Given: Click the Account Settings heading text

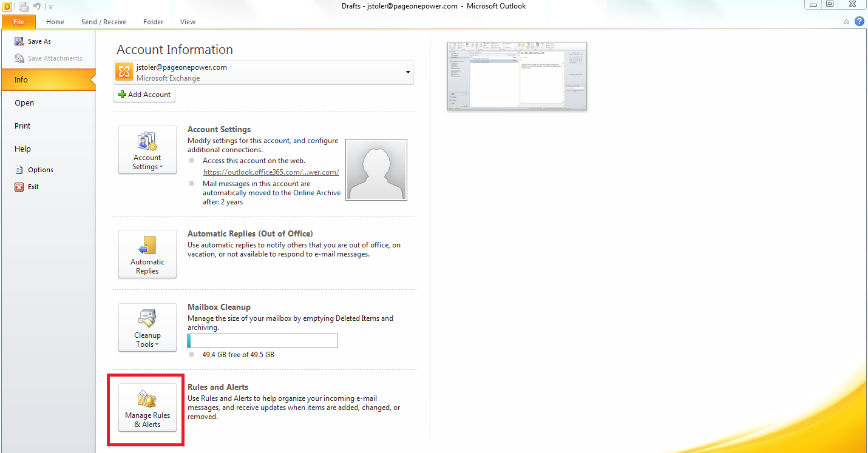Looking at the screenshot, I should click(x=219, y=129).
